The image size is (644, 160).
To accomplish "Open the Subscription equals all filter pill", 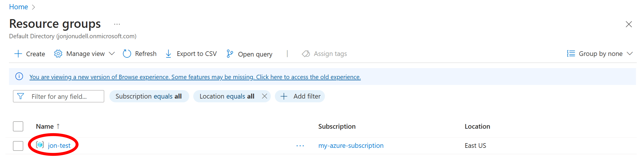I will (149, 96).
